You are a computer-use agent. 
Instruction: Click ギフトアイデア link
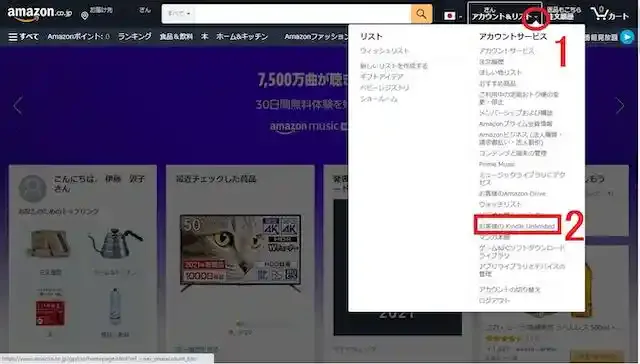(382, 77)
